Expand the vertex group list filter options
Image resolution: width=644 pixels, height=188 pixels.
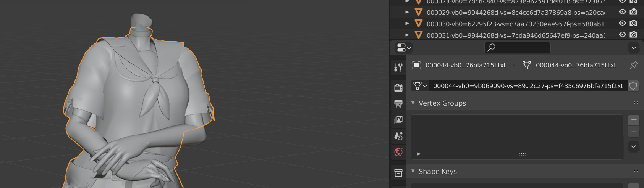coord(419,154)
